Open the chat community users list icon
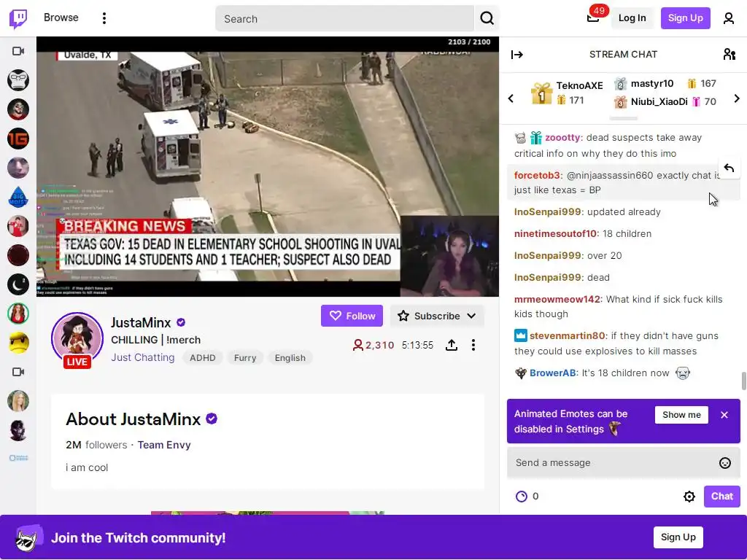747x560 pixels. pos(729,54)
